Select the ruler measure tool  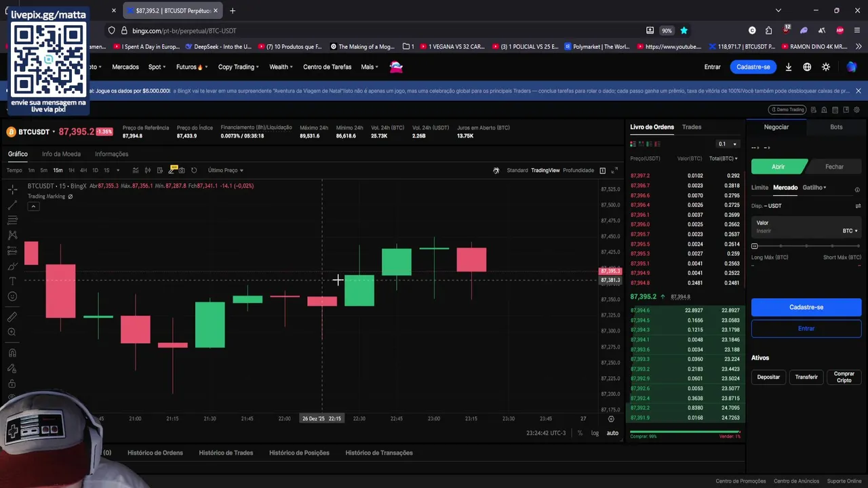point(12,317)
